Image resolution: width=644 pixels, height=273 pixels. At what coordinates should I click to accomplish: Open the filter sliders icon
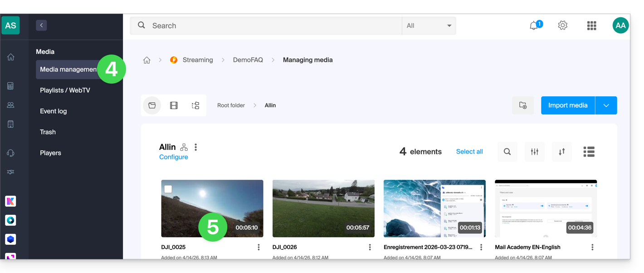pos(535,152)
